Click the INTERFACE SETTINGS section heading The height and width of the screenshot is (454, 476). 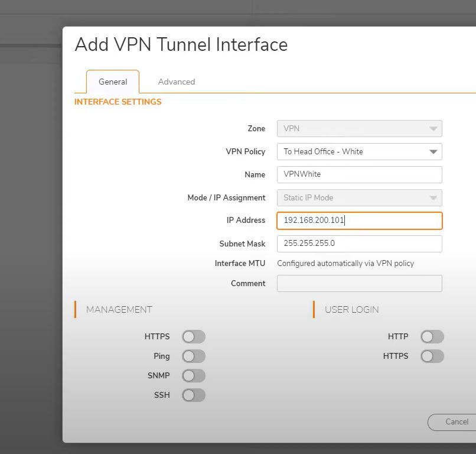[118, 102]
